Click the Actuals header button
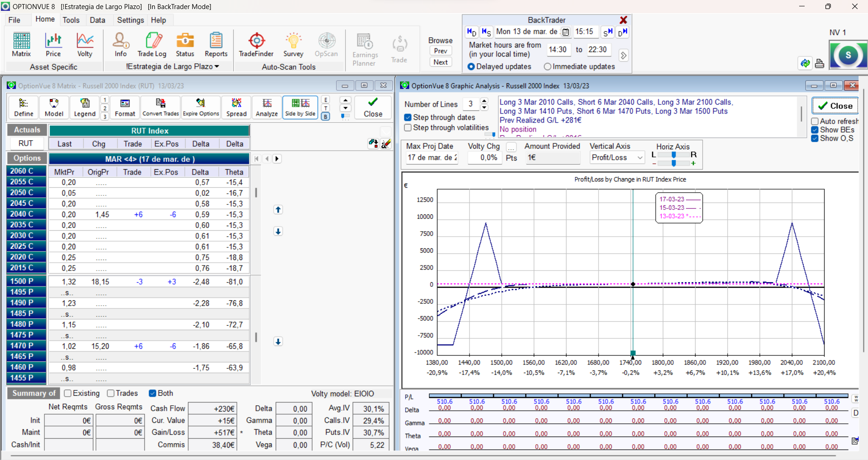The width and height of the screenshot is (868, 460). 27,130
